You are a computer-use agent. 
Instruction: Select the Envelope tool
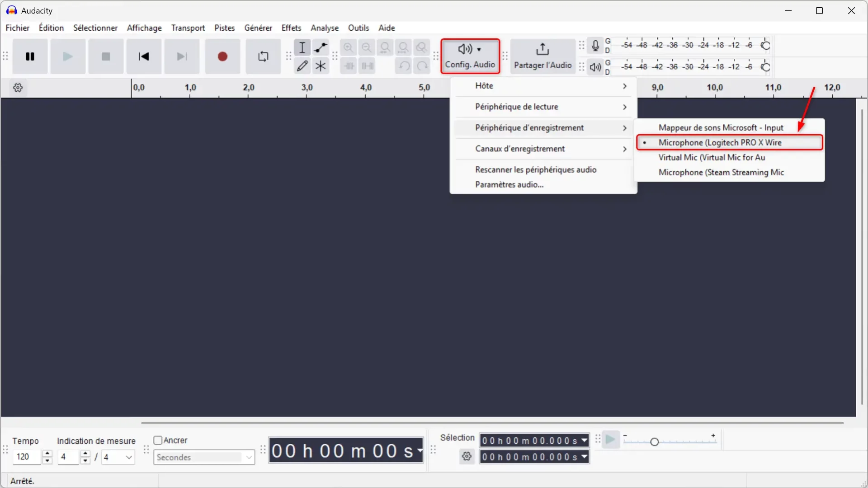[321, 47]
